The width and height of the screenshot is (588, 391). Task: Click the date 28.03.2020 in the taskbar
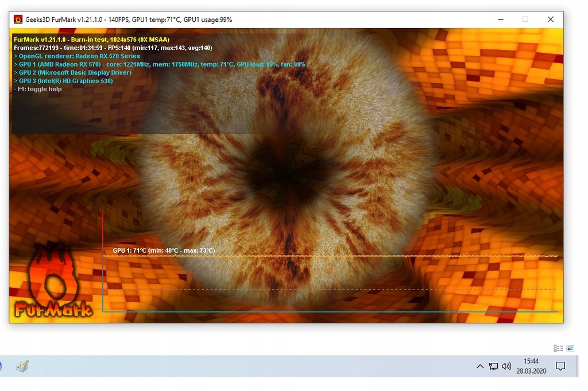(531, 371)
